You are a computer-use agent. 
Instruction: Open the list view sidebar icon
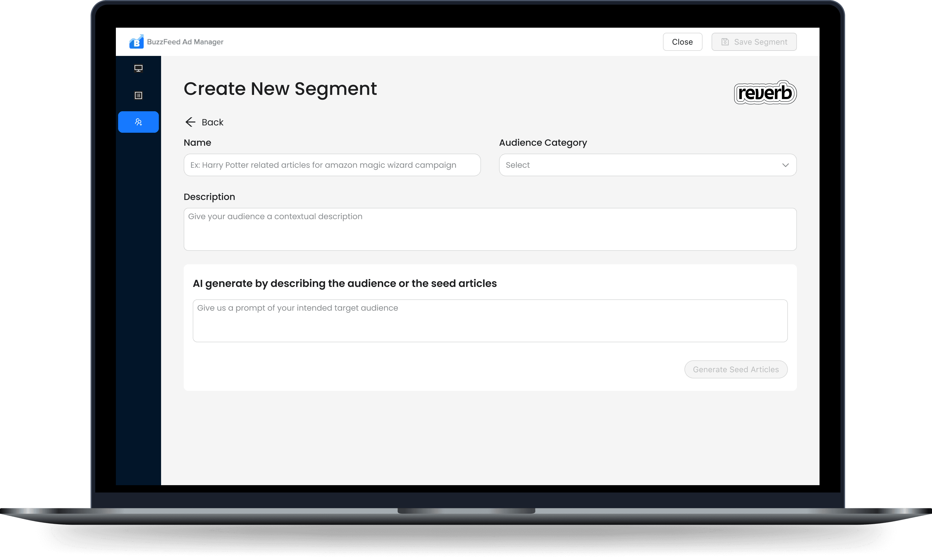(x=138, y=95)
